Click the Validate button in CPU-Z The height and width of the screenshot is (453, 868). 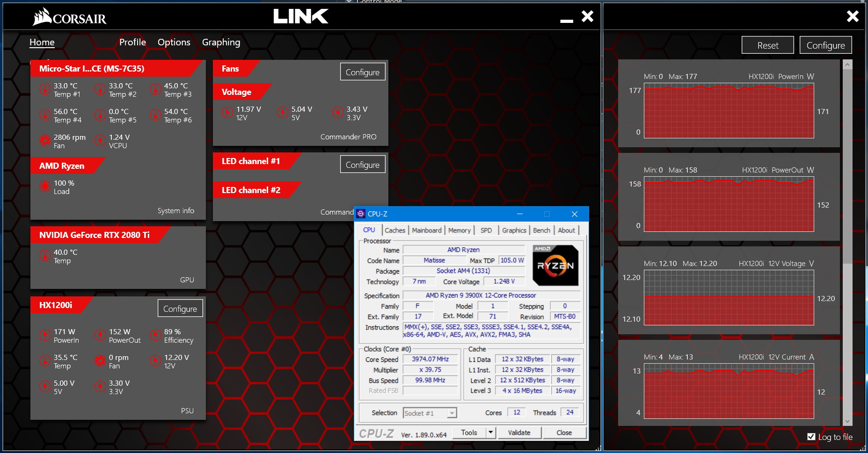click(519, 432)
